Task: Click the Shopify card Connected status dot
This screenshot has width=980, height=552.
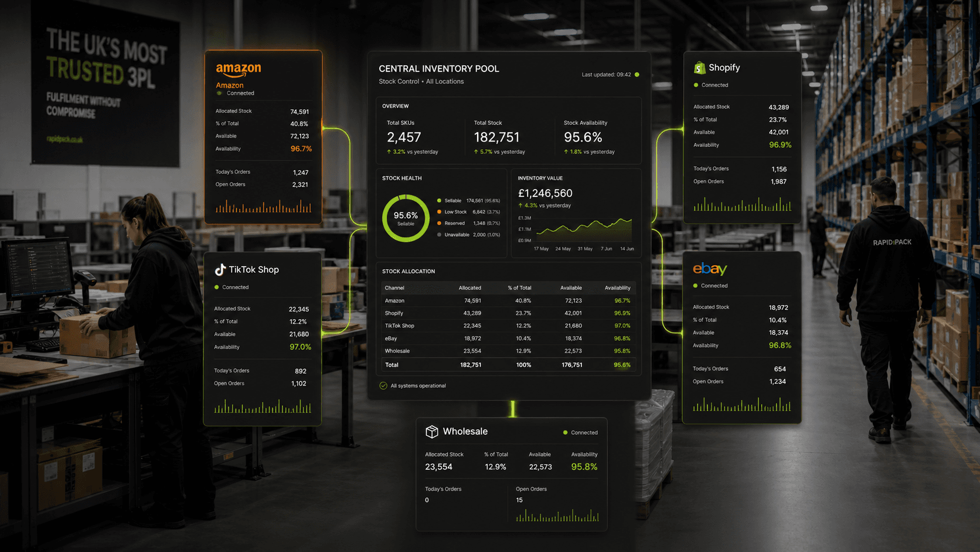Action: 696,85
